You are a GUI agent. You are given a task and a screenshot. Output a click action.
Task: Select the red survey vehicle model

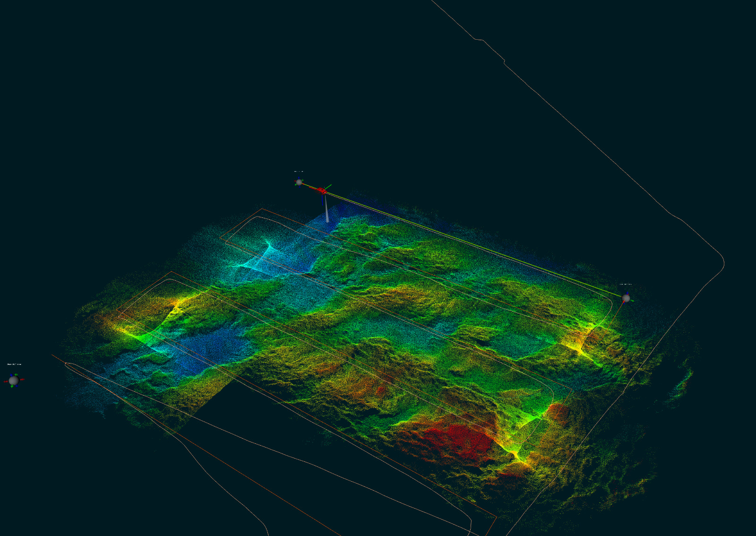point(322,190)
